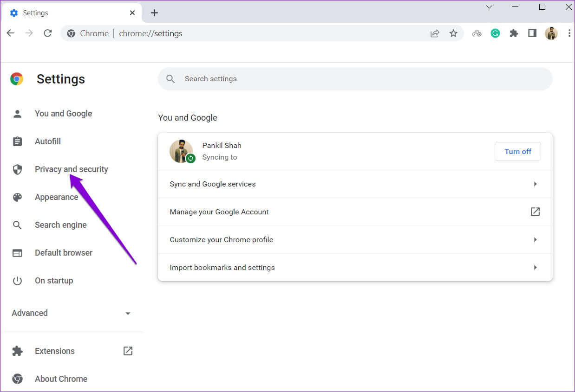The width and height of the screenshot is (575, 392).
Task: Open the Grammarly extension icon
Action: [495, 33]
